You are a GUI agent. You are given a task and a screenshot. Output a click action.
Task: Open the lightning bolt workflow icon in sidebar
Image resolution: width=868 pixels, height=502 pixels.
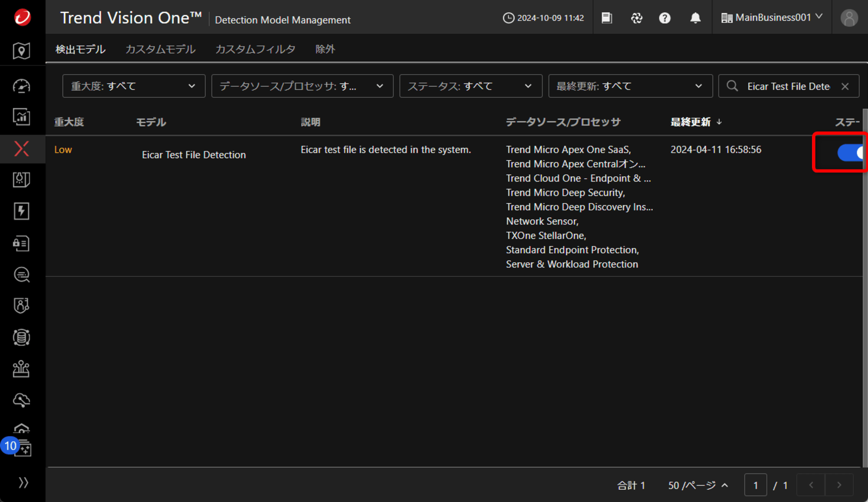pyautogui.click(x=21, y=211)
